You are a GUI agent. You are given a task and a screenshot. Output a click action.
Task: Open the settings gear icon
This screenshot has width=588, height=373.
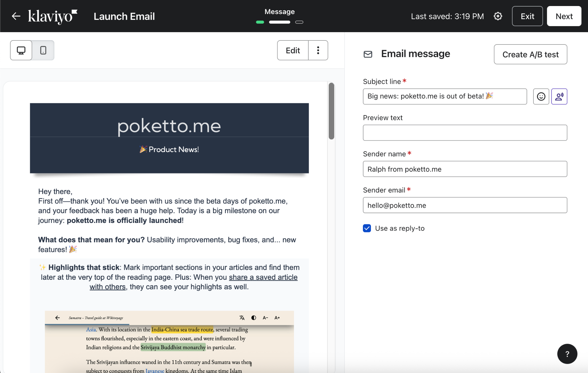pyautogui.click(x=498, y=16)
